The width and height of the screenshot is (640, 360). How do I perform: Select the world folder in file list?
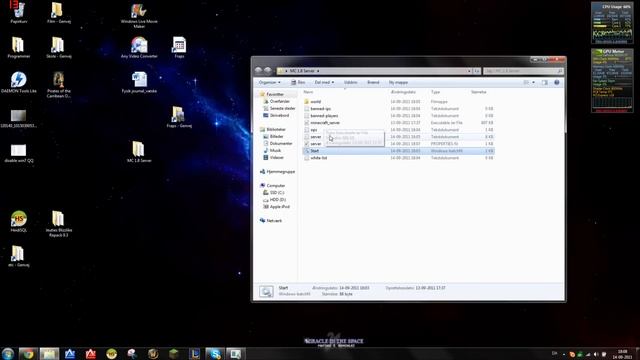click(x=398, y=102)
